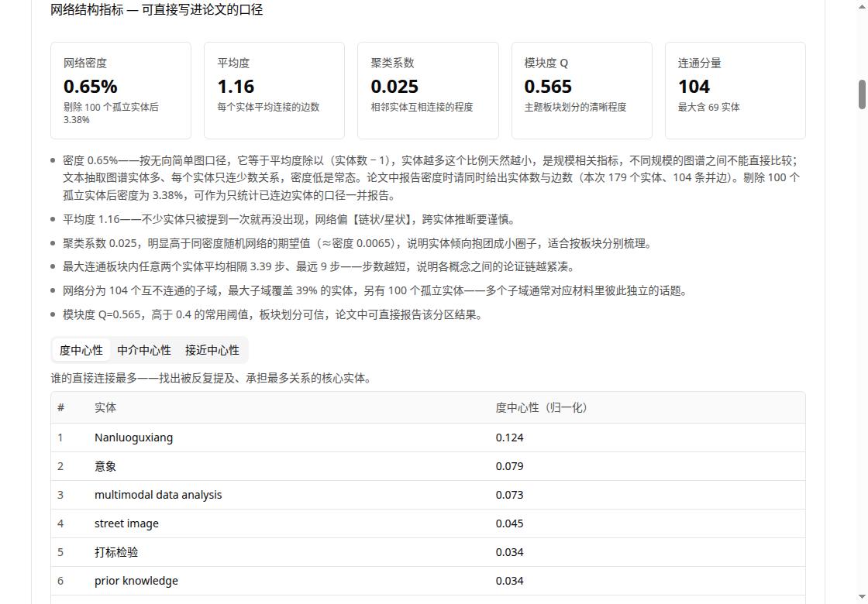Click the 度中心性（归一化） column header
868x604 pixels.
point(542,407)
